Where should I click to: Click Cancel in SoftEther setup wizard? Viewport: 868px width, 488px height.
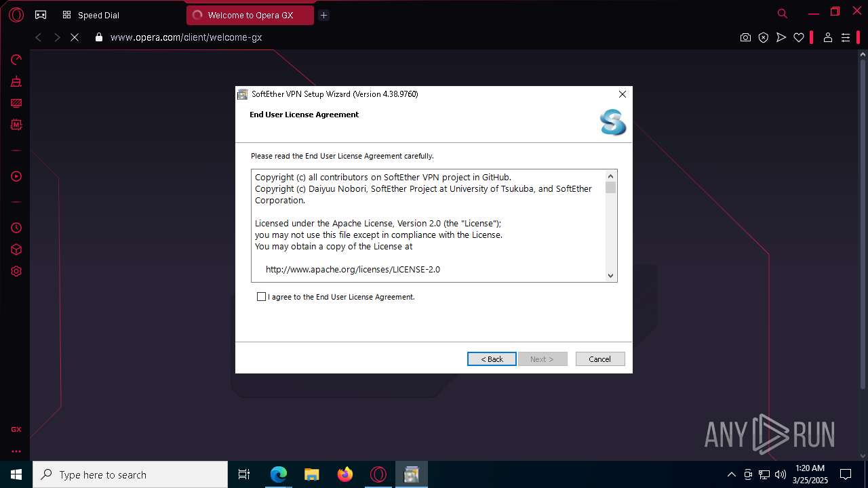pyautogui.click(x=599, y=359)
